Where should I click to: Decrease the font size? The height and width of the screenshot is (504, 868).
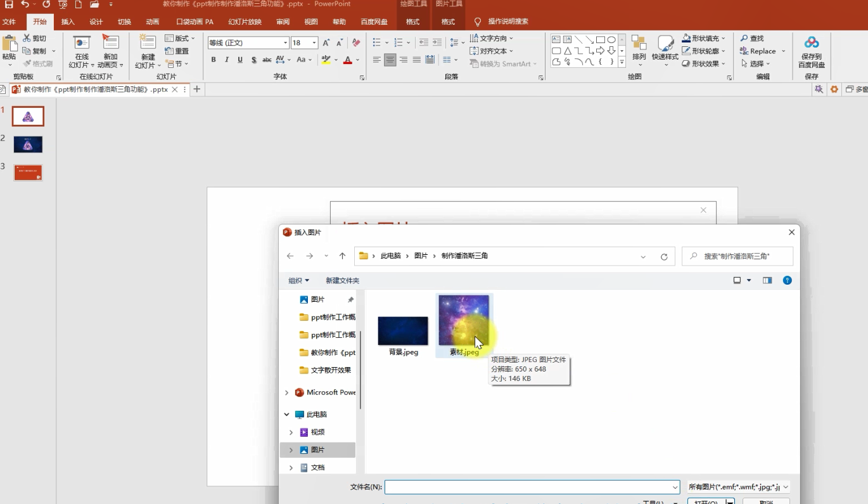coord(340,43)
